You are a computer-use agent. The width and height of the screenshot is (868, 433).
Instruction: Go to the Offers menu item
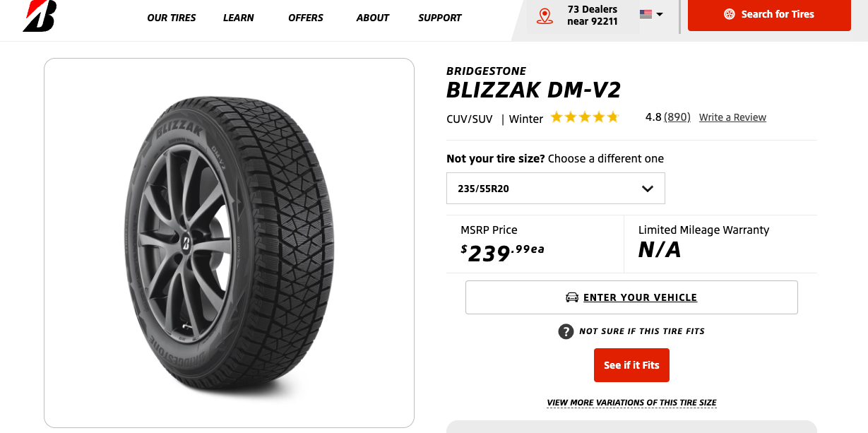click(x=306, y=18)
